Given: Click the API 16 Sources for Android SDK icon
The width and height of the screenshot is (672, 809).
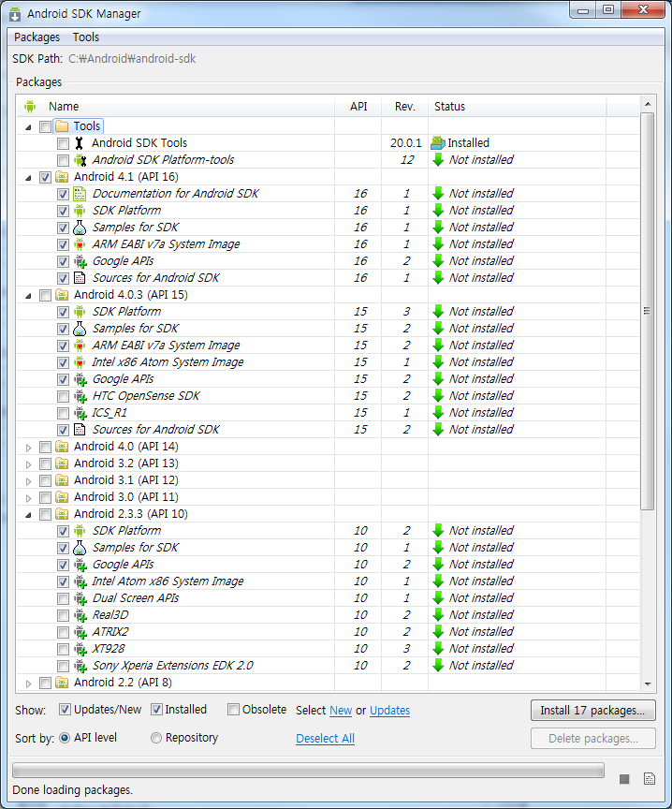Looking at the screenshot, I should 80,278.
